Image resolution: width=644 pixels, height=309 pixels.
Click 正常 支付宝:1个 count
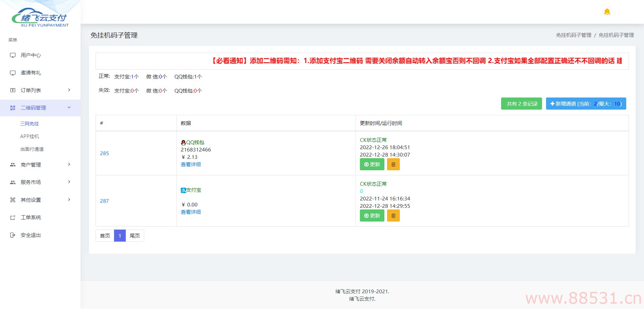click(x=126, y=76)
